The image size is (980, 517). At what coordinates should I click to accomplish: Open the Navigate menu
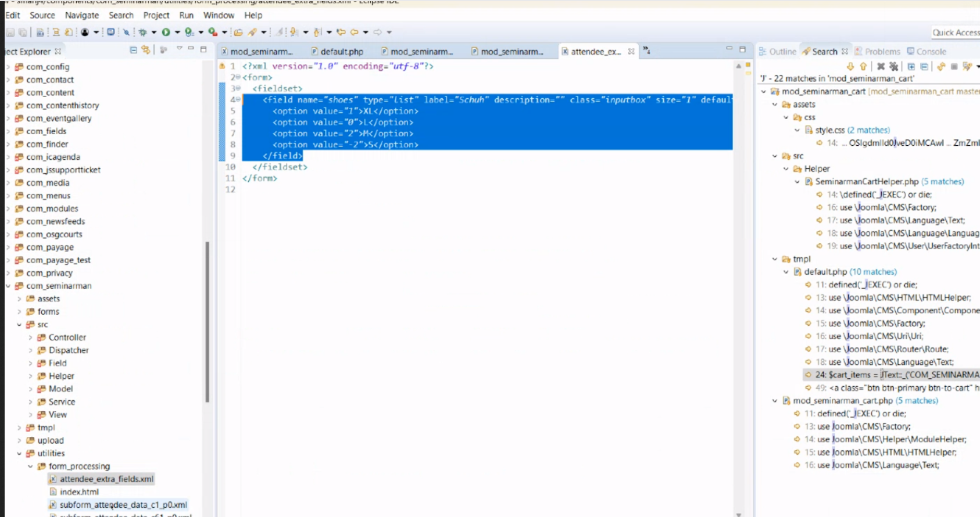pyautogui.click(x=81, y=15)
